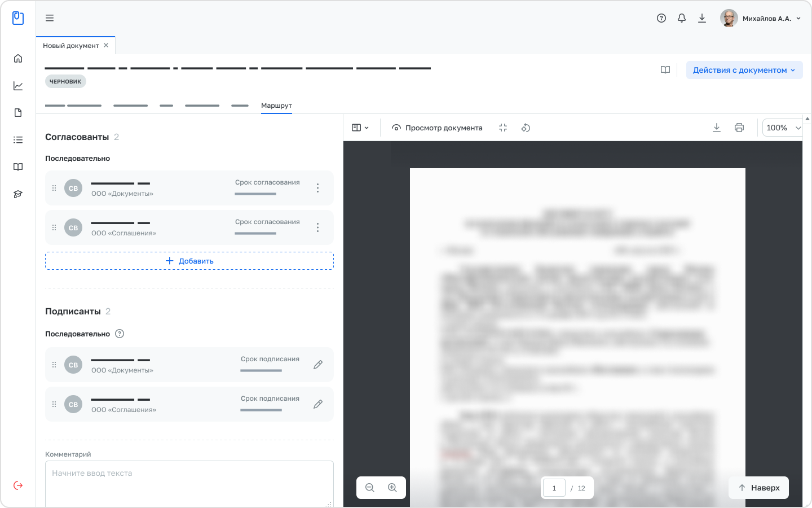Grab drag handle of ООО «Документы» approver
Viewport: 812px width, 508px height.
pos(54,188)
